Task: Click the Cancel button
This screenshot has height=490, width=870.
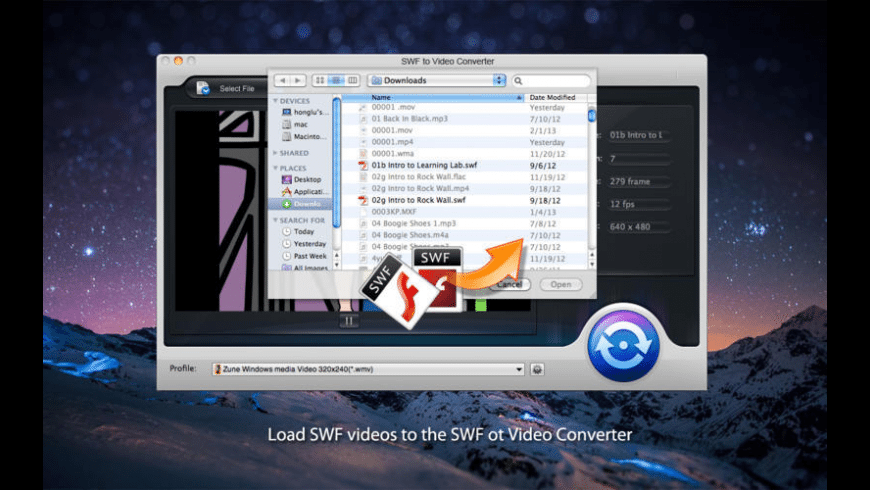Action: [x=509, y=284]
